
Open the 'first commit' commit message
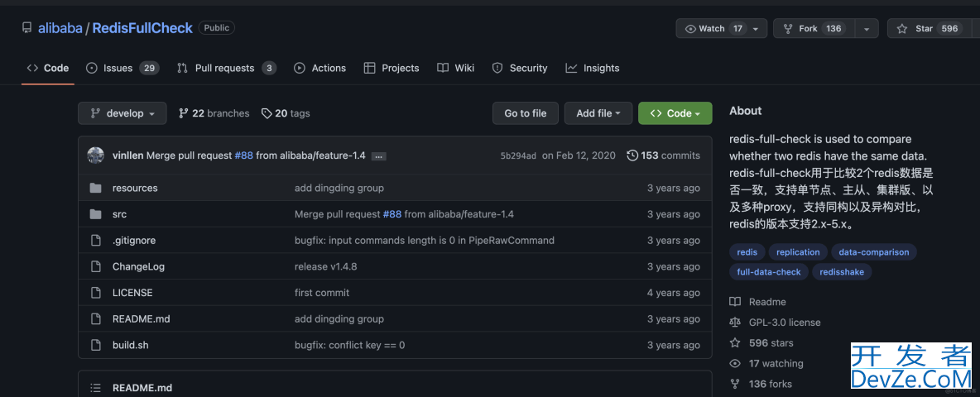click(x=322, y=293)
